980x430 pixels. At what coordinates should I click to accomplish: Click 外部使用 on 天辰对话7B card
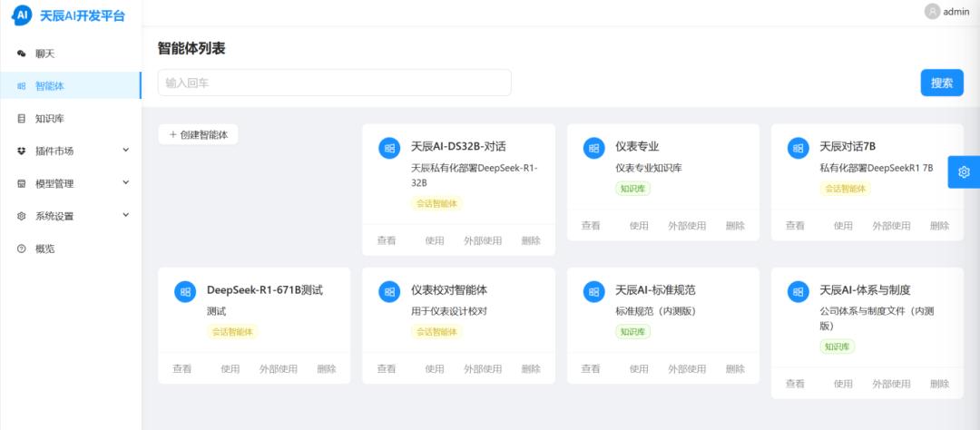(x=891, y=226)
